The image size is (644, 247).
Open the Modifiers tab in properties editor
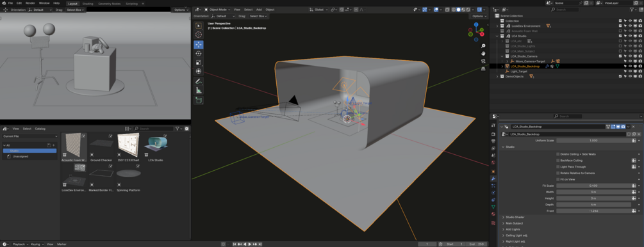pyautogui.click(x=493, y=179)
